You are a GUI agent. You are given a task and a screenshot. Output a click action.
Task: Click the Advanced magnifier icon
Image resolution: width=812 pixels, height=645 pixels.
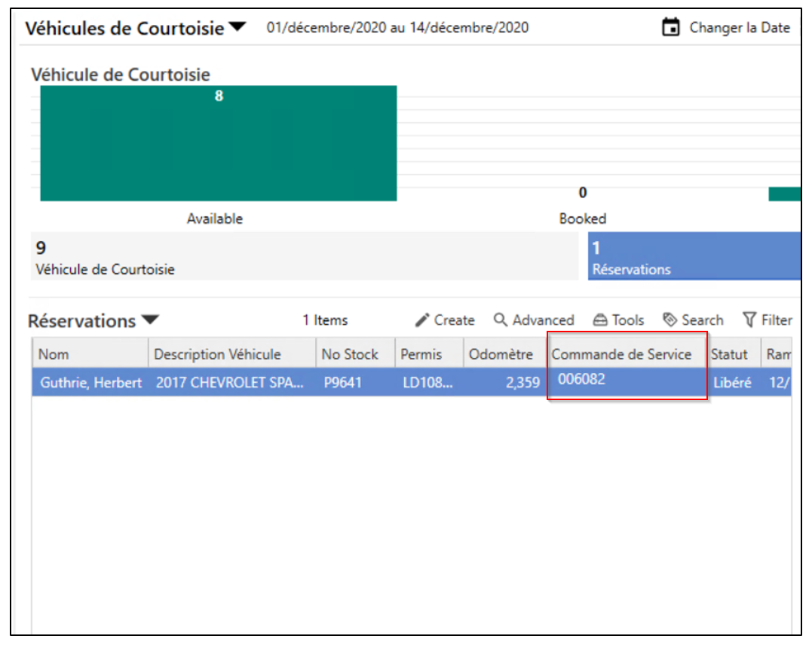pyautogui.click(x=501, y=320)
